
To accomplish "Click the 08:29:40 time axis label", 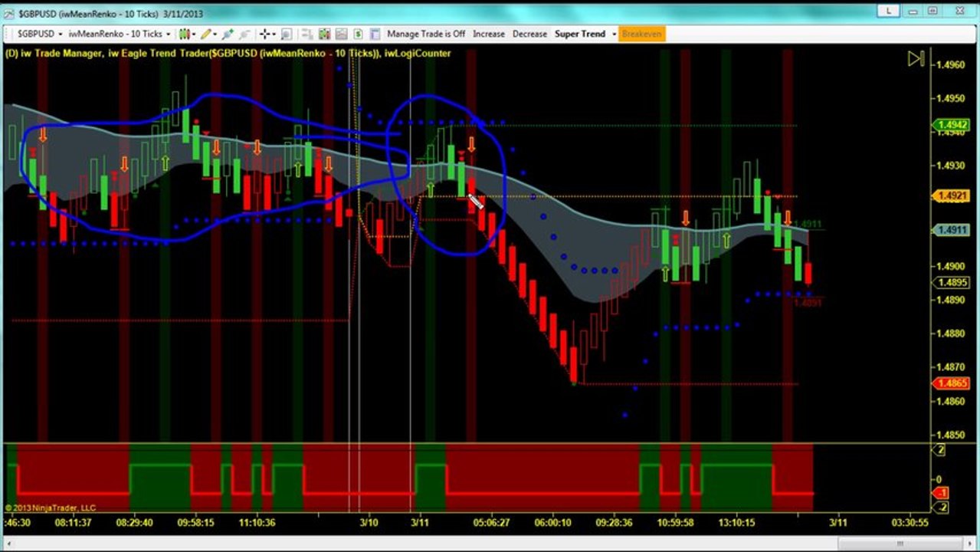I will pos(135,523).
